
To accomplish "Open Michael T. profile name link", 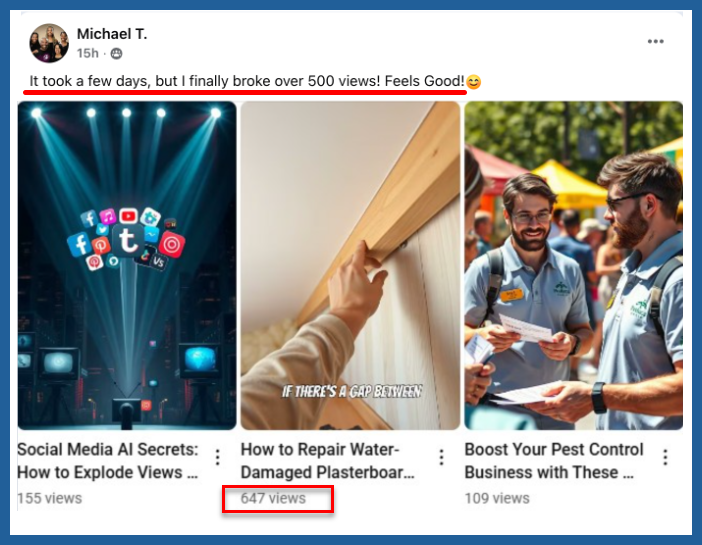I will (x=112, y=34).
